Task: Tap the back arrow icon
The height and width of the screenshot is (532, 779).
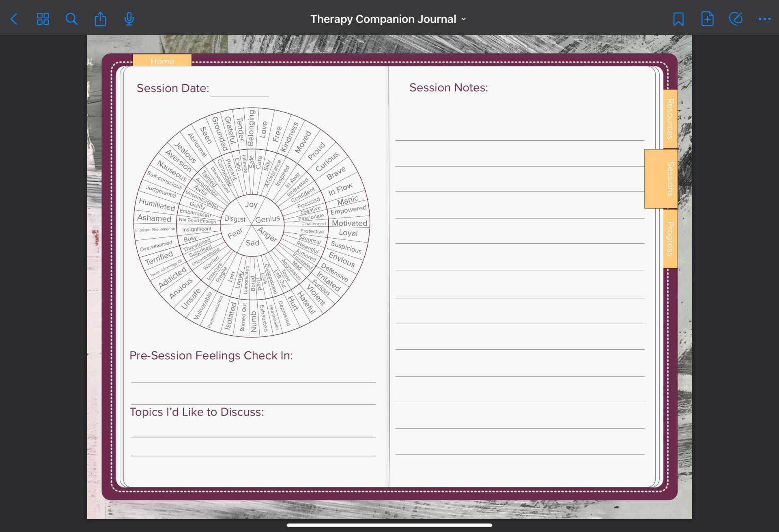Action: (x=14, y=19)
